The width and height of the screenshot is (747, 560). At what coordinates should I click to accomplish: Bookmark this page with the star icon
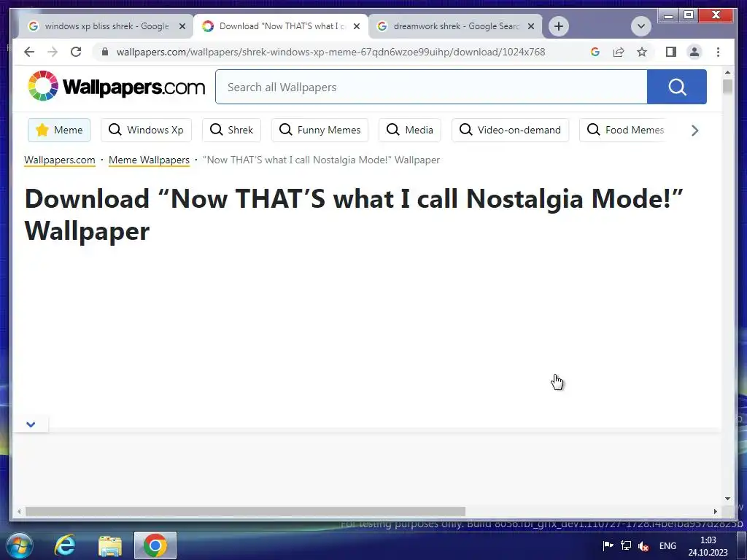point(642,52)
